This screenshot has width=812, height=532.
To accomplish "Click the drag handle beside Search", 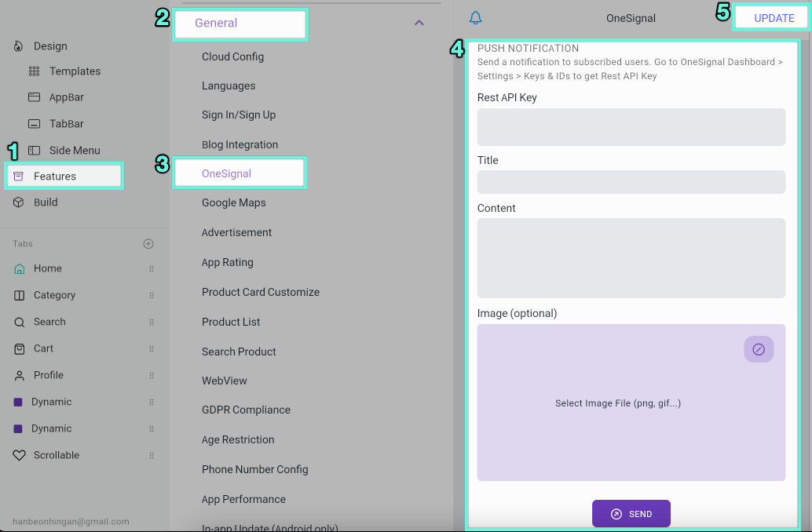I will 152,322.
